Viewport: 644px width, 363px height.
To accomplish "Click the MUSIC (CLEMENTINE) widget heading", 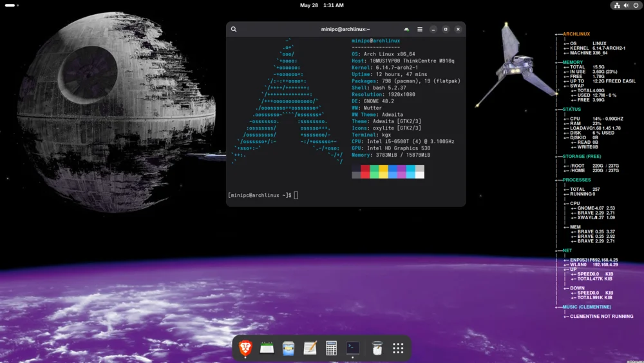I will click(x=587, y=307).
